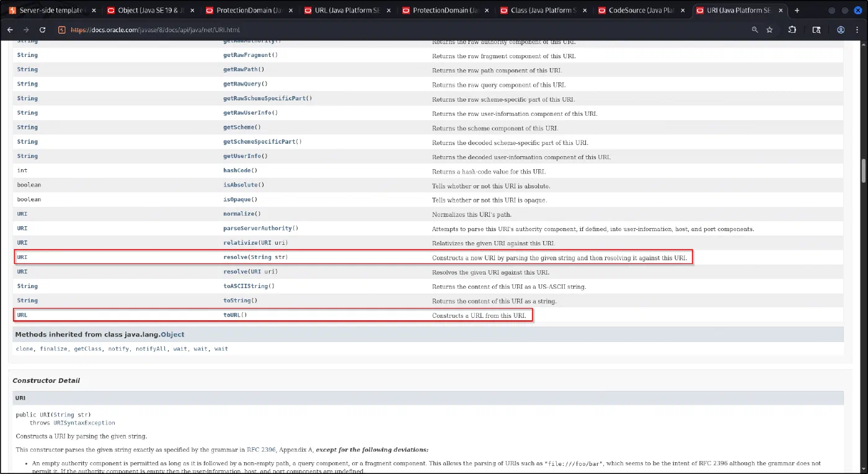
Task: Open site security info icon beside URL
Action: click(x=62, y=30)
